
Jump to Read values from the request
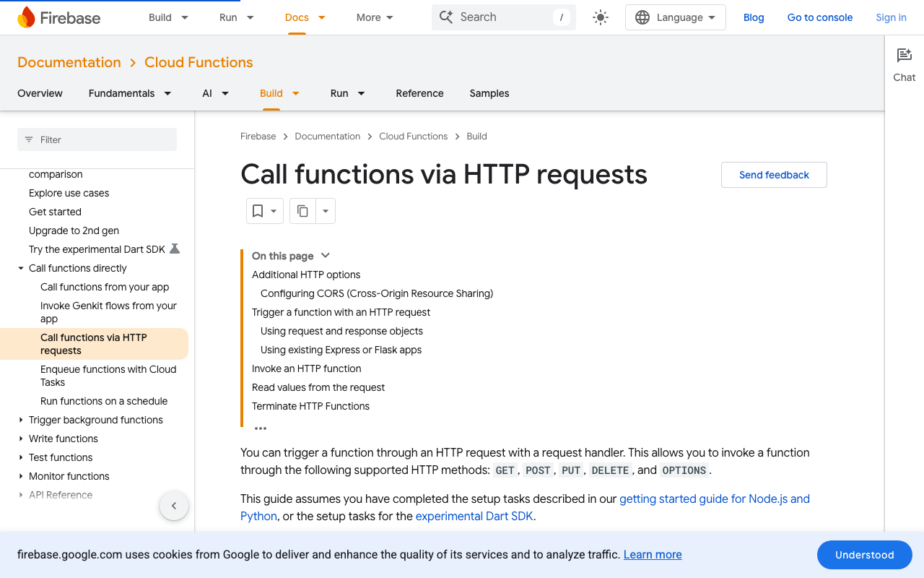click(x=318, y=387)
